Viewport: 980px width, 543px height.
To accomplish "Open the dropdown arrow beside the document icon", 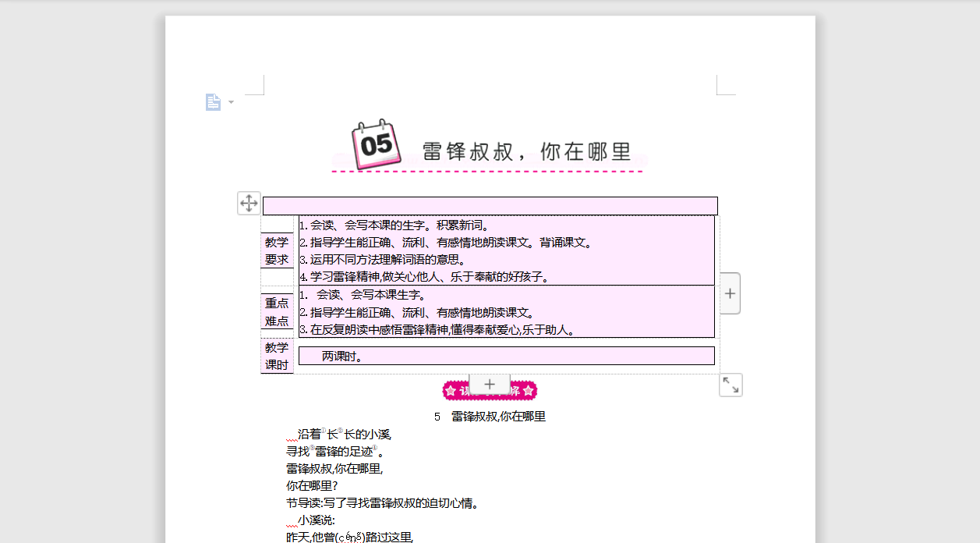I will pos(230,102).
